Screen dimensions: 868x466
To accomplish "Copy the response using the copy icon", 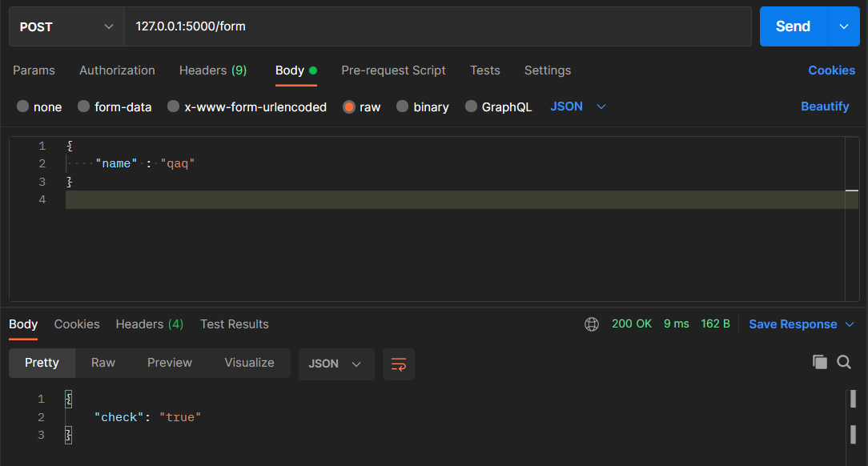I will coord(819,362).
